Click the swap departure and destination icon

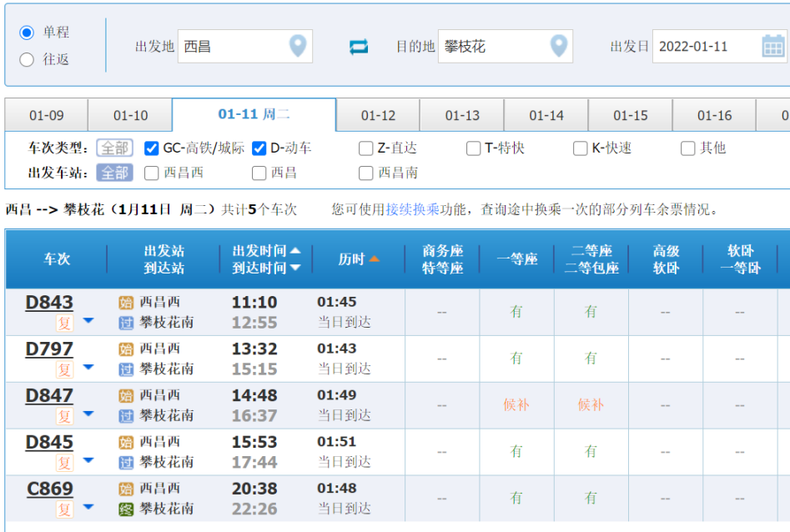pos(359,47)
